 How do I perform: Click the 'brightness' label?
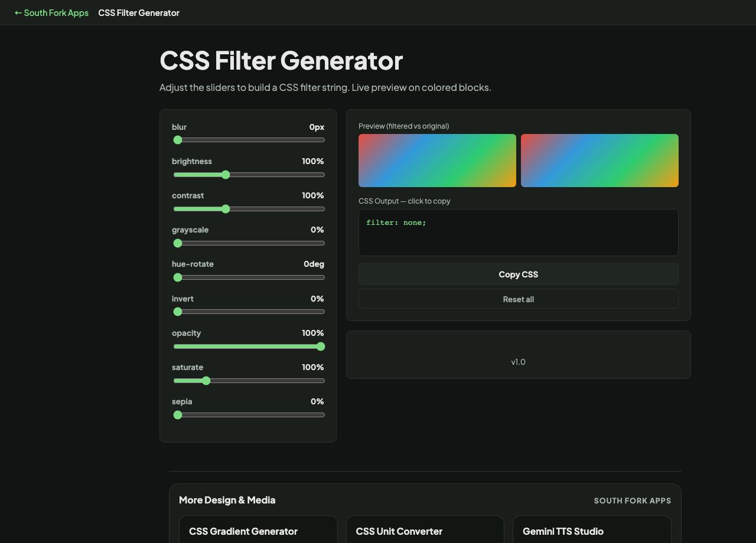click(x=192, y=161)
